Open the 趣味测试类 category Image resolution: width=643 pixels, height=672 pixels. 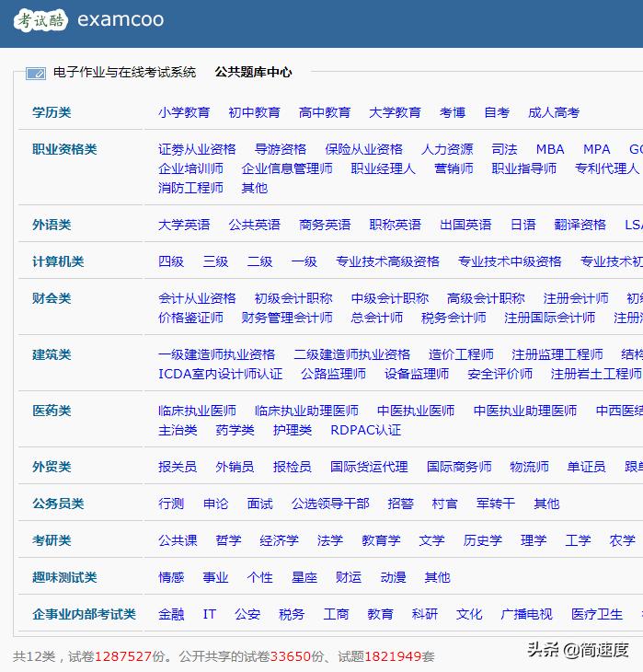click(64, 578)
